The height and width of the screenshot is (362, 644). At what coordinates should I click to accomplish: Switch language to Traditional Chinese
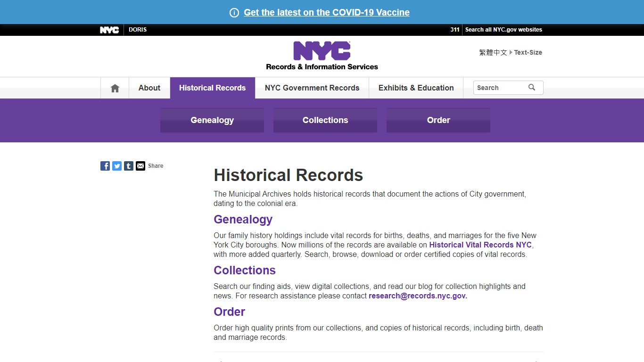[x=493, y=53]
